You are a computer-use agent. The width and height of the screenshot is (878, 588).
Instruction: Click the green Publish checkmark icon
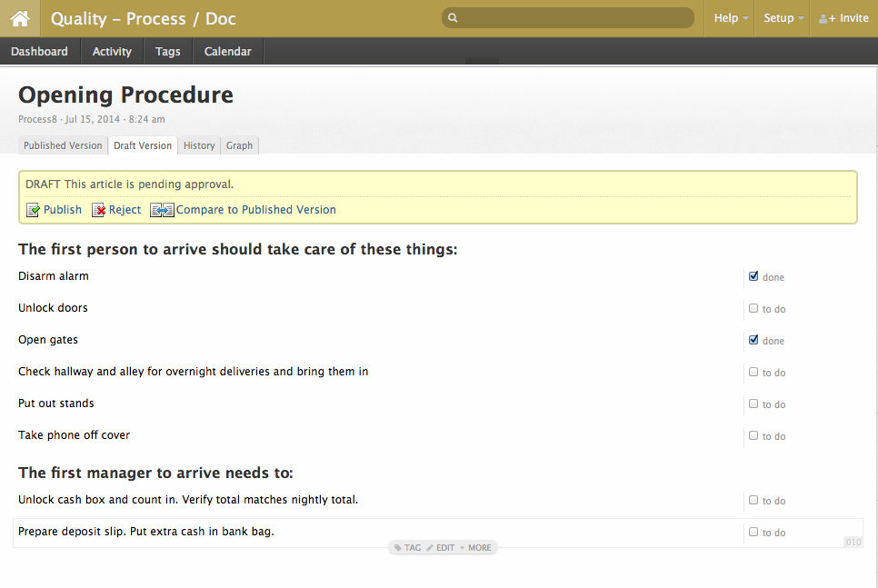(x=33, y=210)
